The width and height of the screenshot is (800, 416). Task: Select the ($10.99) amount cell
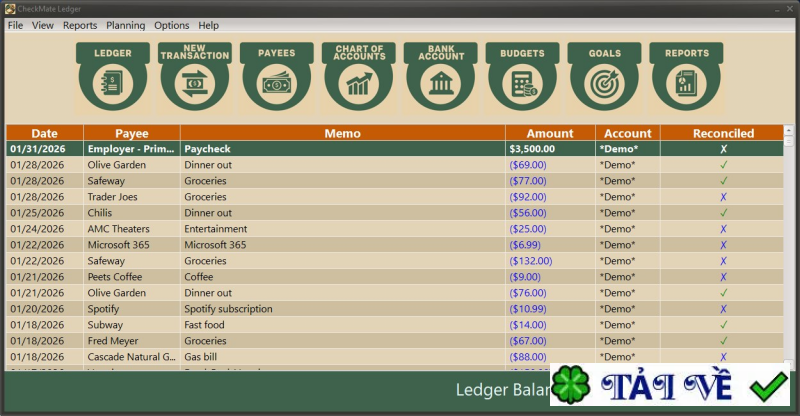550,309
